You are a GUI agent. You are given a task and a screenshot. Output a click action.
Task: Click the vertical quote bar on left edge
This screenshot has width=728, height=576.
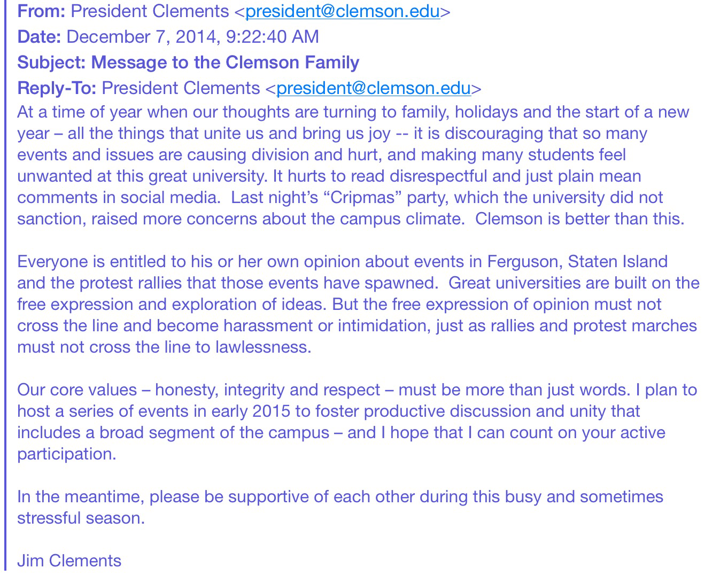pos(5,289)
